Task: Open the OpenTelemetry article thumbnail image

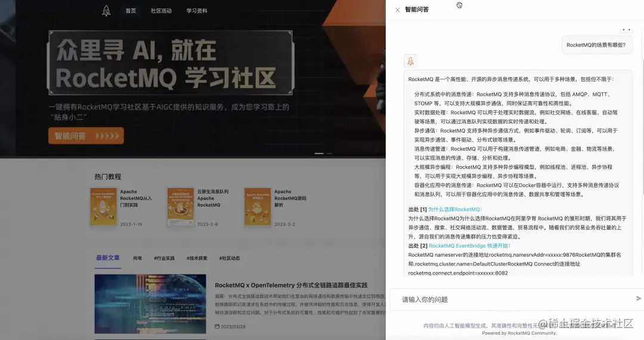Action: [x=150, y=304]
